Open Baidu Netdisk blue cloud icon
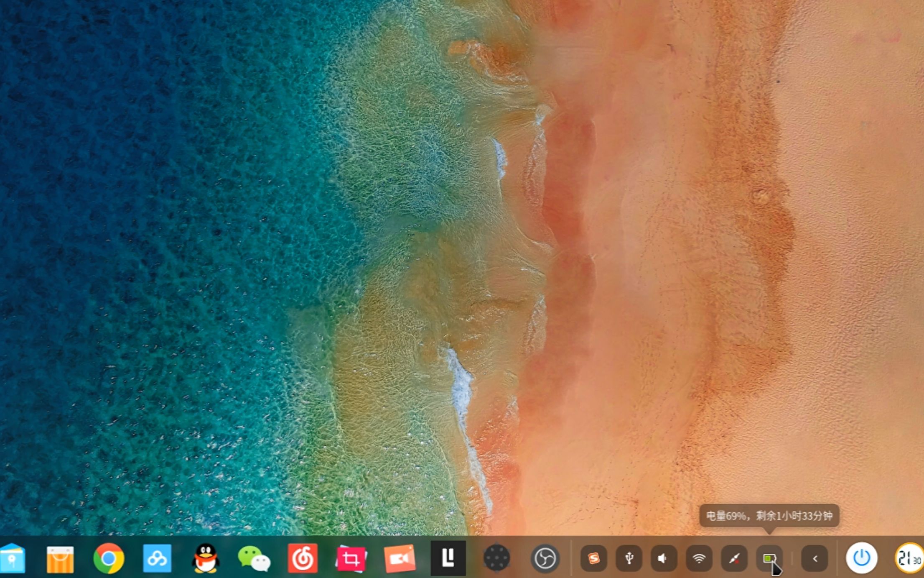924x578 pixels. [x=157, y=558]
